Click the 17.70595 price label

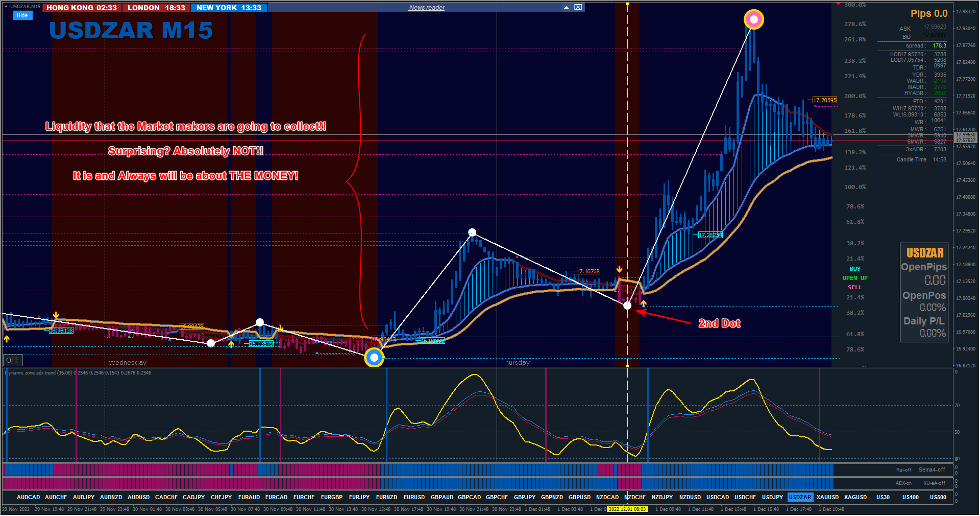(x=825, y=100)
